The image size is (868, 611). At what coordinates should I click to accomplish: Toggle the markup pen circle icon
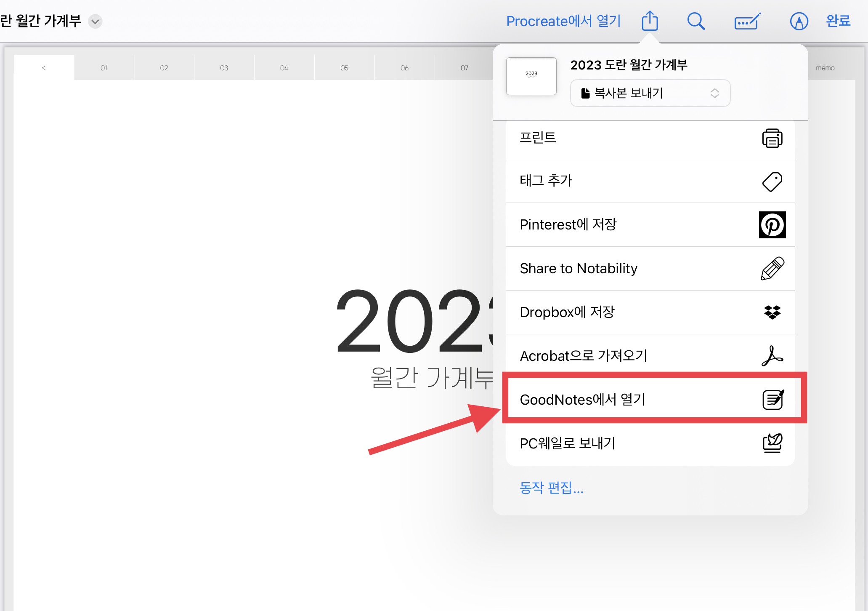click(799, 21)
